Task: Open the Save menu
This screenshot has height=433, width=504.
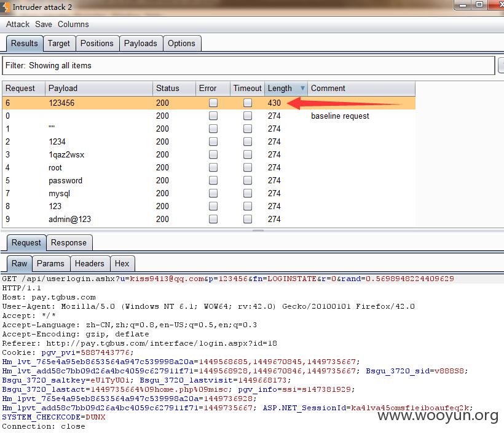Action: pyautogui.click(x=44, y=25)
